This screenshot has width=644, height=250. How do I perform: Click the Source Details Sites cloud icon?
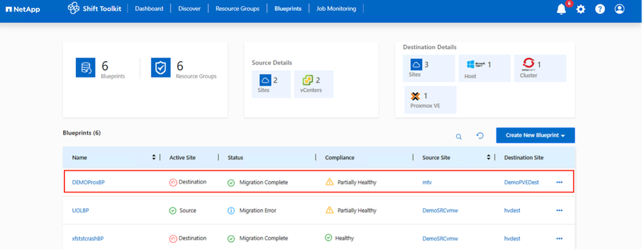click(266, 80)
